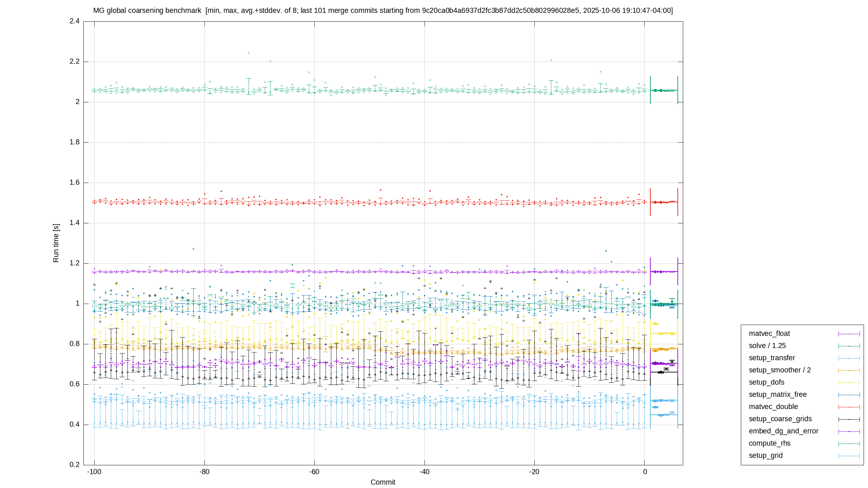Screen dimensions: 868x488
Task: Click the 0 x-axis tick label
Action: point(645,472)
